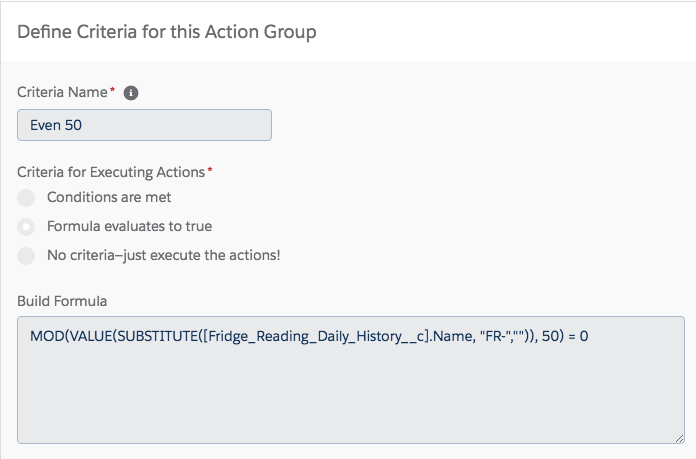This screenshot has width=696, height=459.
Task: Click the 'Formula evaluates to true' option label
Action: click(129, 226)
